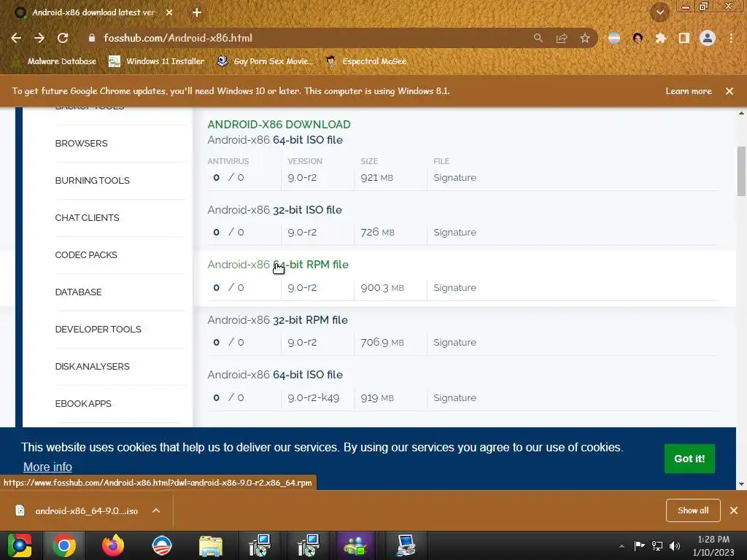
Task: Open Signature for 921 MB file
Action: [x=454, y=178]
